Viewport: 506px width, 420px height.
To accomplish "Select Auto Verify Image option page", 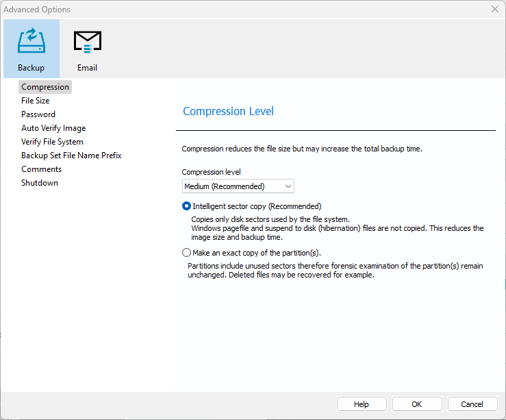I will [x=53, y=128].
